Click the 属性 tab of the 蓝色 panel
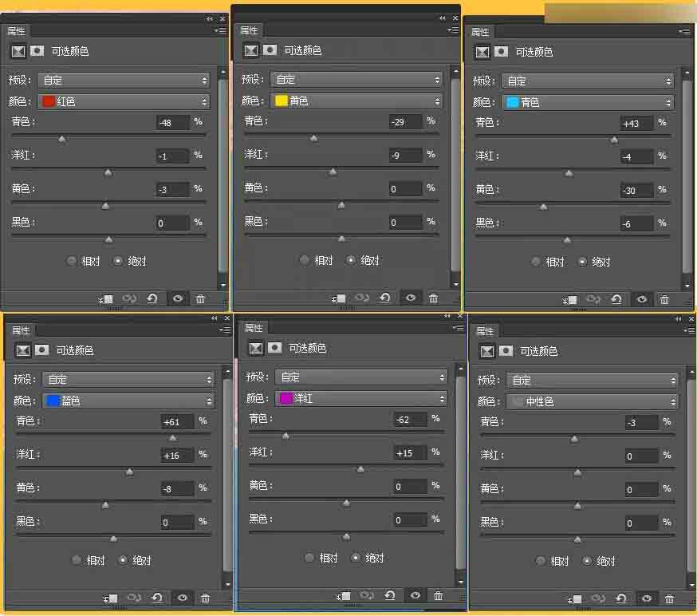Image resolution: width=697 pixels, height=616 pixels. pos(21,330)
